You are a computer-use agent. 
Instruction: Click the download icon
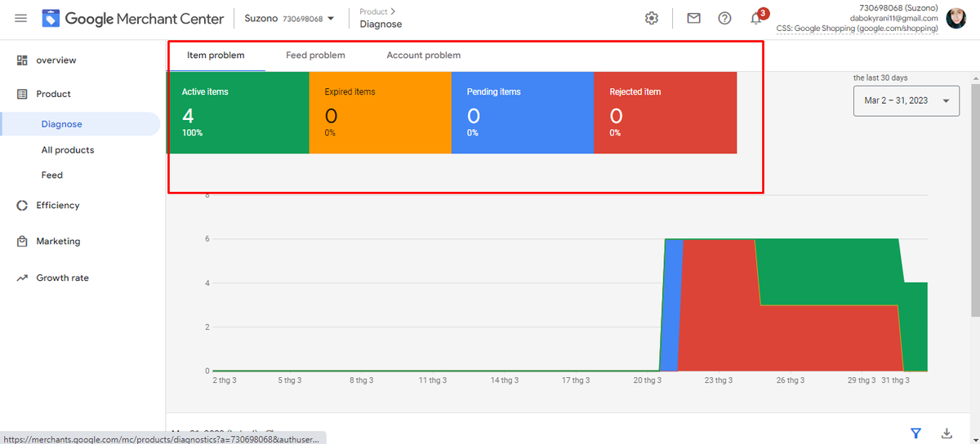947,433
